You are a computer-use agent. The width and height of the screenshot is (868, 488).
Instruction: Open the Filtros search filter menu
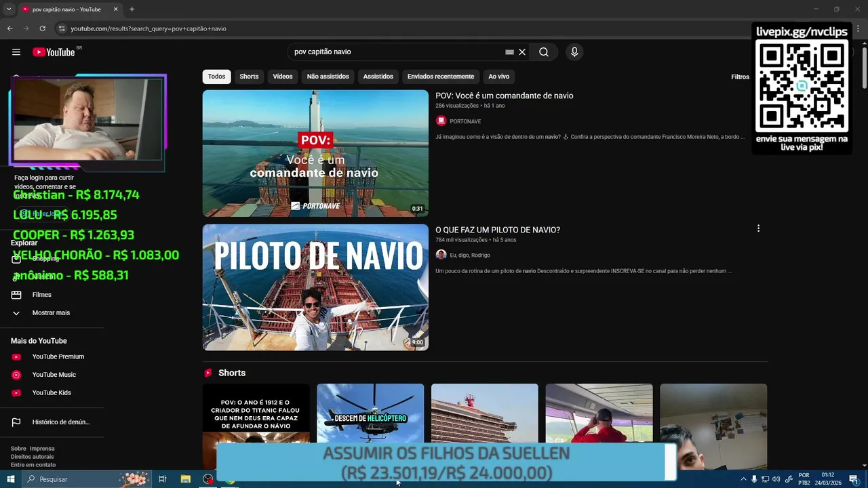pyautogui.click(x=740, y=77)
